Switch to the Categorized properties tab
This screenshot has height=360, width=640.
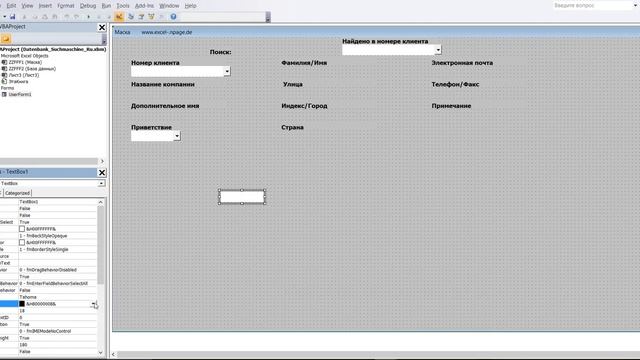click(18, 193)
